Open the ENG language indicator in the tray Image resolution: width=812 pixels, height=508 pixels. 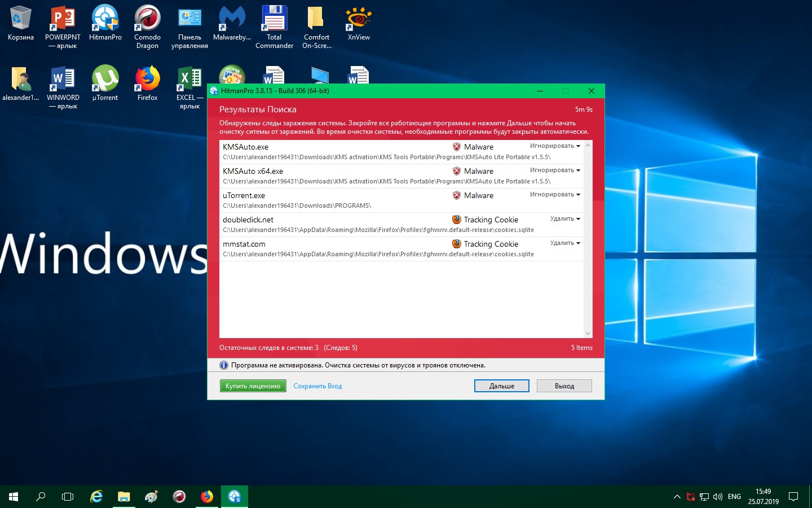click(x=734, y=497)
